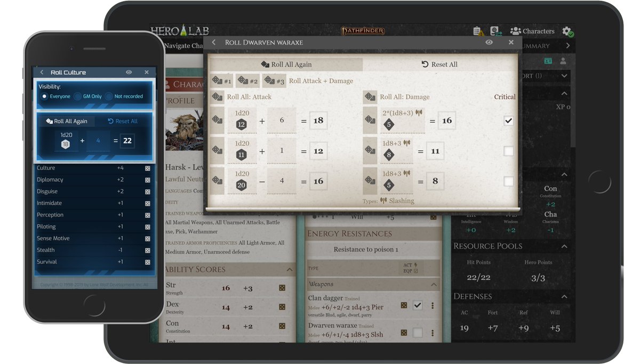Open the Characters menu

point(532,31)
